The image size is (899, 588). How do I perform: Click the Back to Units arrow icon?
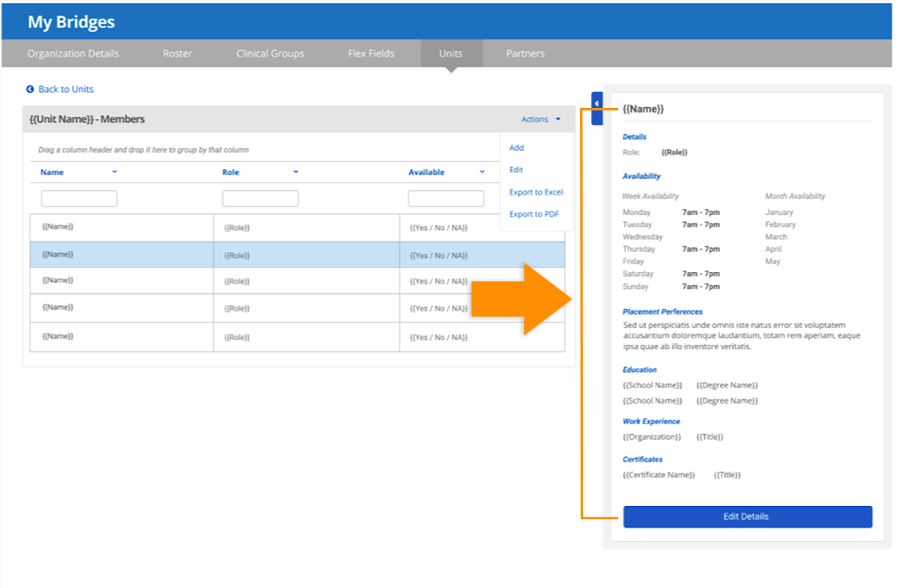[30, 89]
